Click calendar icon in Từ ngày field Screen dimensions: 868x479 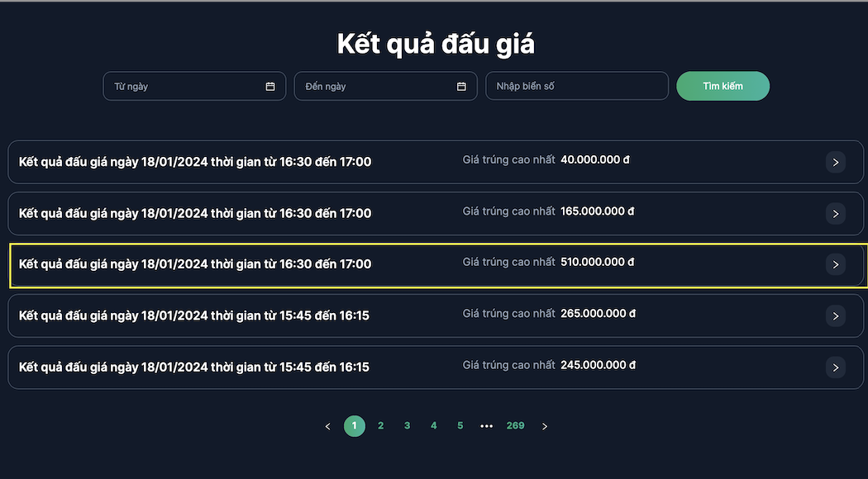tap(270, 87)
